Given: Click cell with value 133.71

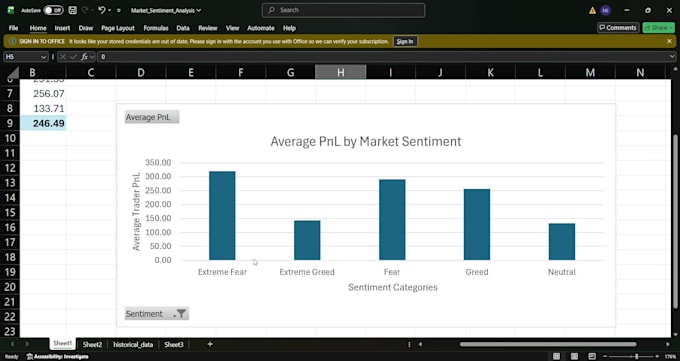Looking at the screenshot, I should 43,108.
